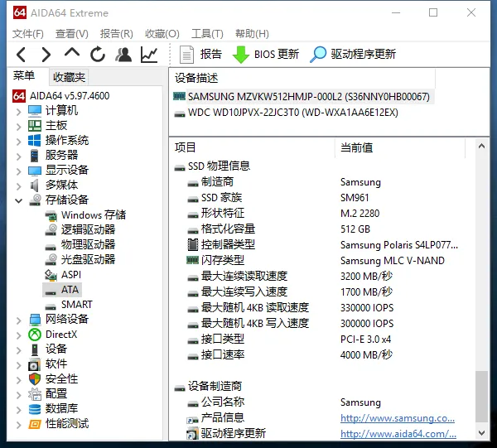
Task: Expand the 计算机 tree node
Action: (x=19, y=112)
